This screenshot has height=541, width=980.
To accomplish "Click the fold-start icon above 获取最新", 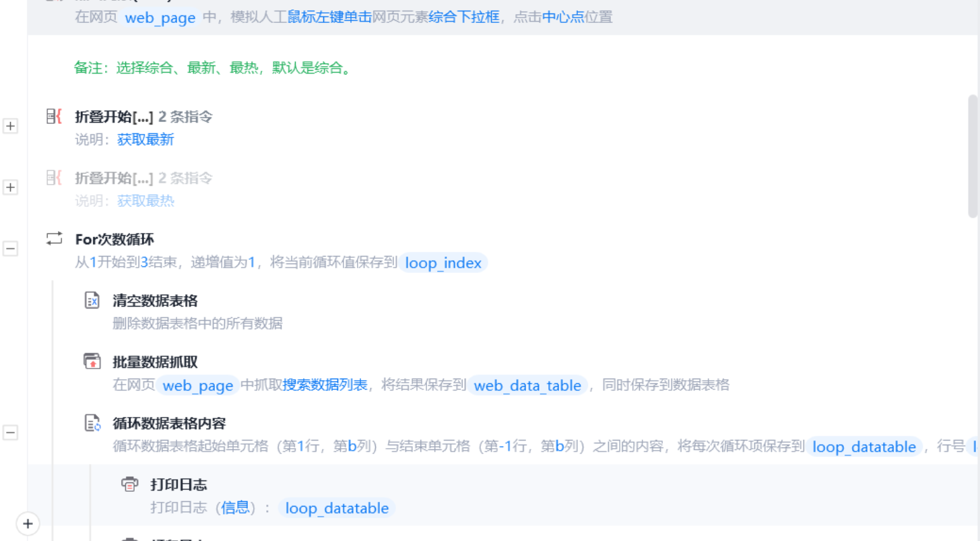I will 54,117.
